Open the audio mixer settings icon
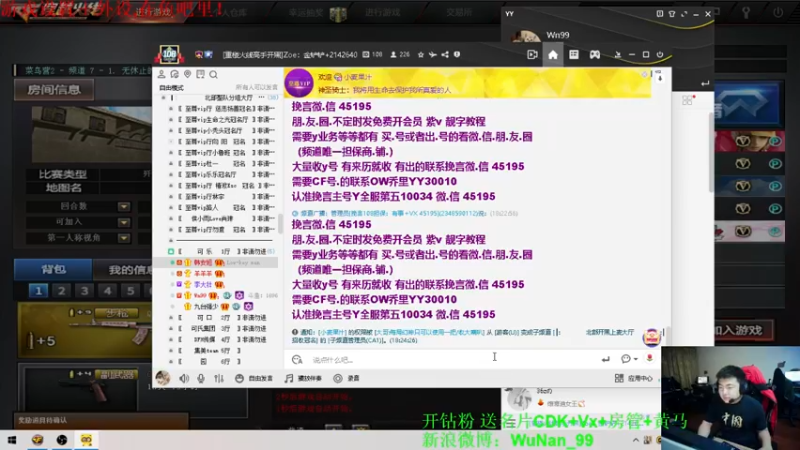 pyautogui.click(x=219, y=378)
